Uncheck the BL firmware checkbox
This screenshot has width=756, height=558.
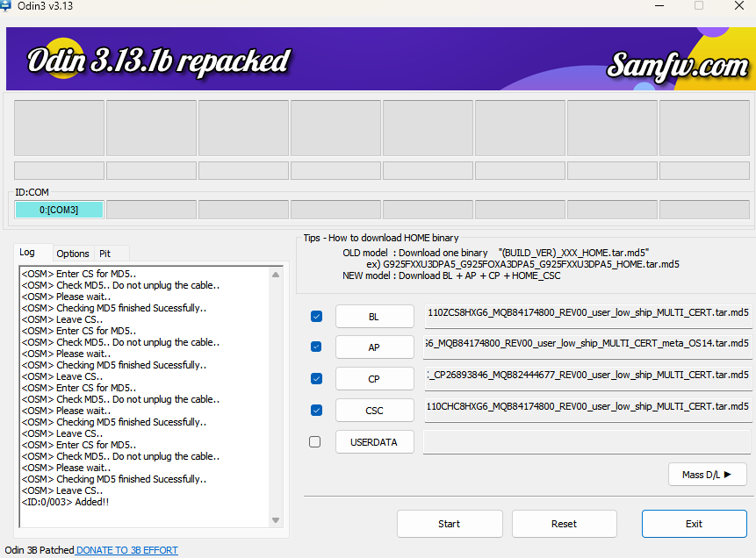(316, 317)
